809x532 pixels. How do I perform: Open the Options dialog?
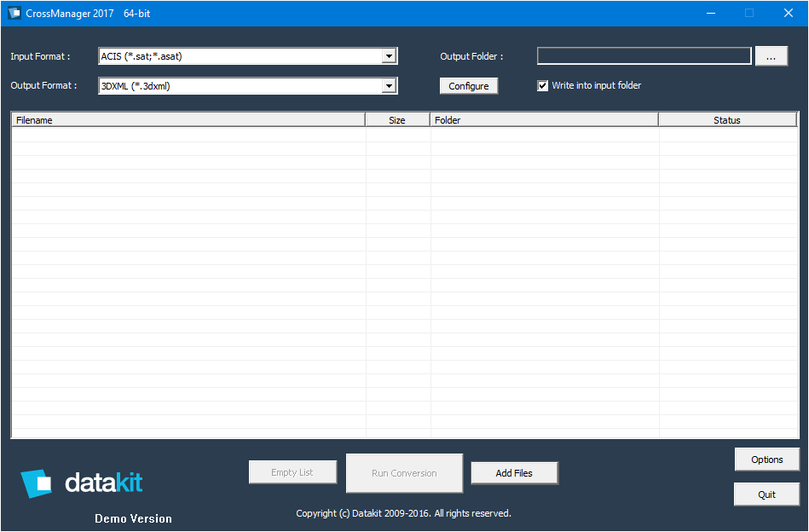point(766,460)
